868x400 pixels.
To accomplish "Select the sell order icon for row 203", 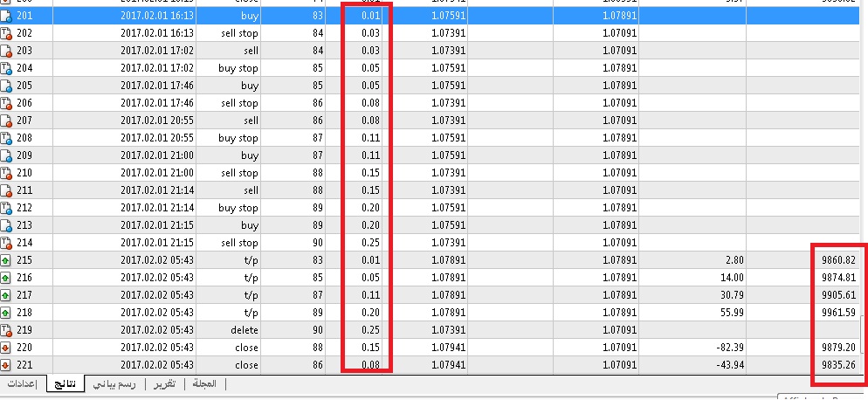I will coord(6,51).
